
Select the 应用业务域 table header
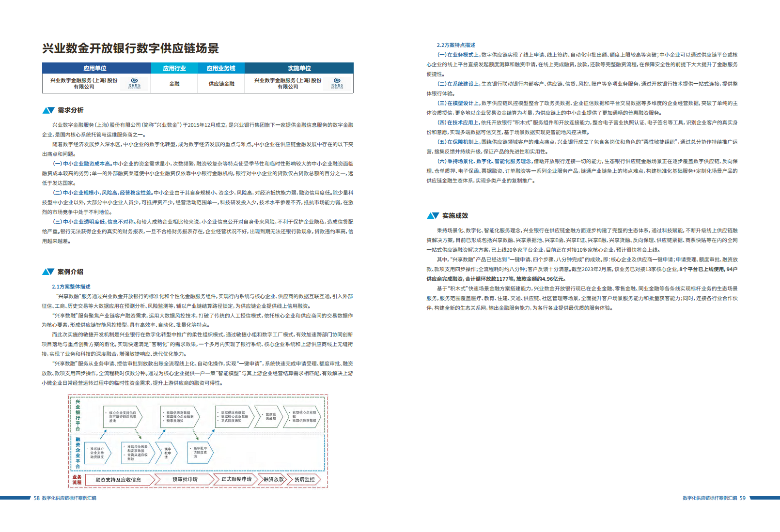click(221, 68)
